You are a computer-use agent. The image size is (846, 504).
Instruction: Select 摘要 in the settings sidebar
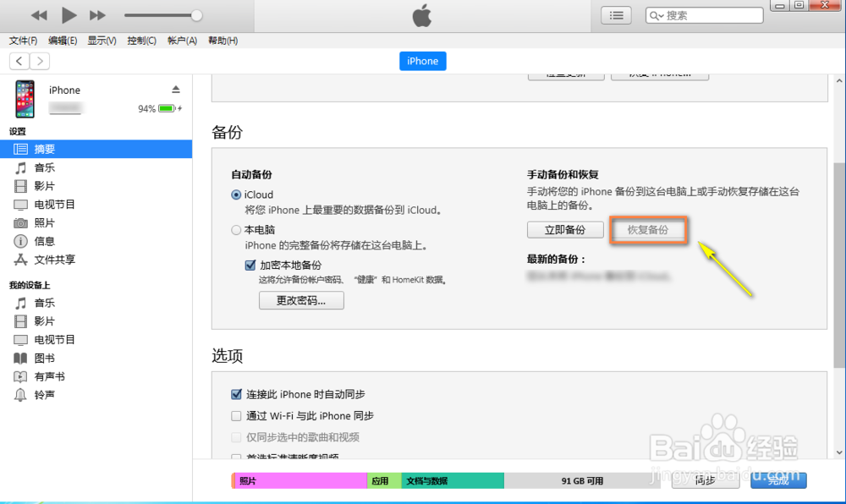tap(96, 149)
